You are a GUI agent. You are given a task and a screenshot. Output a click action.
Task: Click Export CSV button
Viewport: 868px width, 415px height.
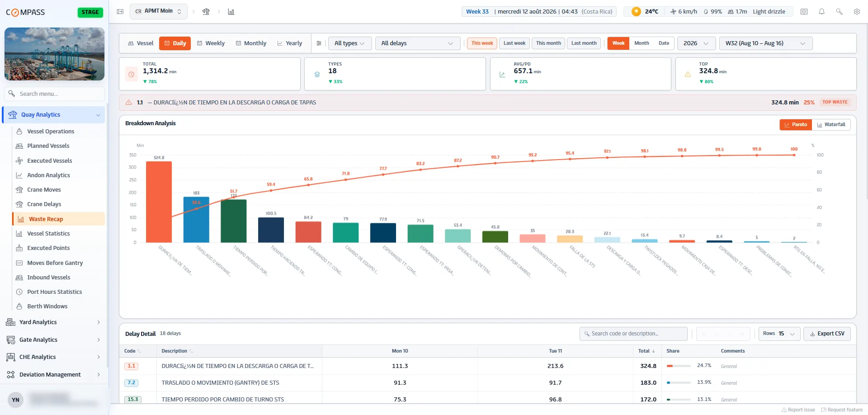(x=827, y=334)
